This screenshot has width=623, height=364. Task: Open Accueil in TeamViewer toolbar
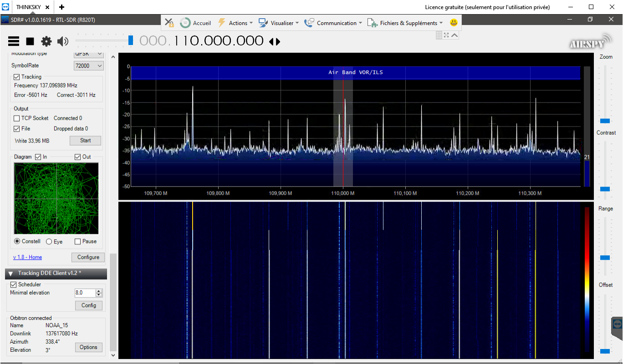(196, 23)
